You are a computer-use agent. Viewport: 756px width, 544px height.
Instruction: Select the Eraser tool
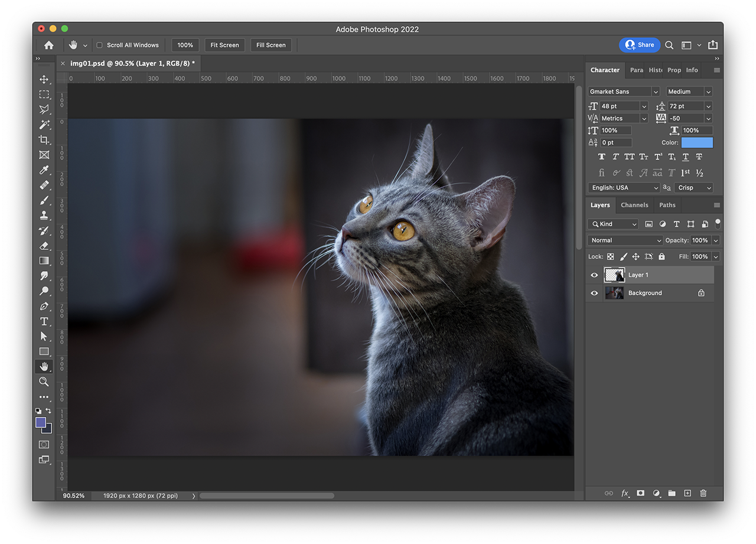tap(44, 246)
